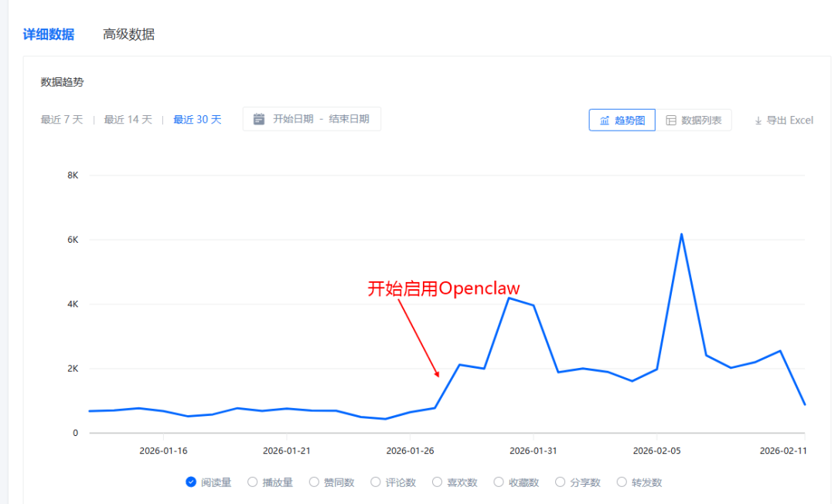Image resolution: width=835 pixels, height=504 pixels.
Task: Click the table icon on 数据列表 button
Action: [671, 121]
